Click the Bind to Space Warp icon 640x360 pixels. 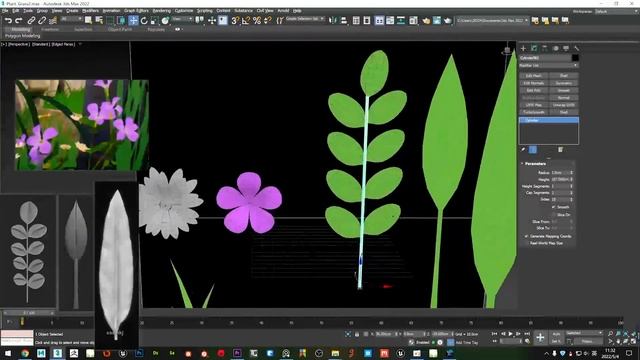[x=53, y=20]
